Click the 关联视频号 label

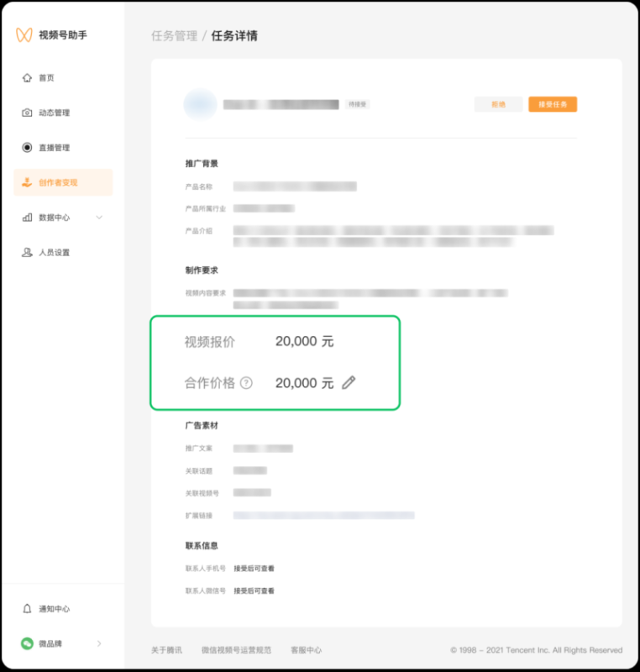click(x=202, y=493)
